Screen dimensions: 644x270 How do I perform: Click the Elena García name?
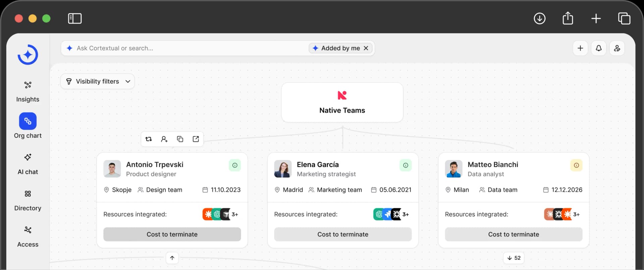tap(318, 165)
